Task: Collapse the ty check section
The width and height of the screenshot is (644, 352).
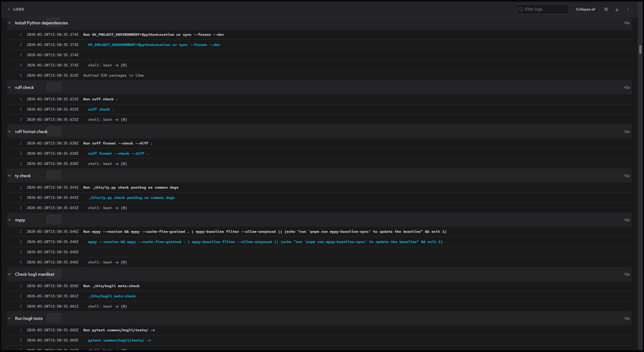Action: tap(9, 175)
